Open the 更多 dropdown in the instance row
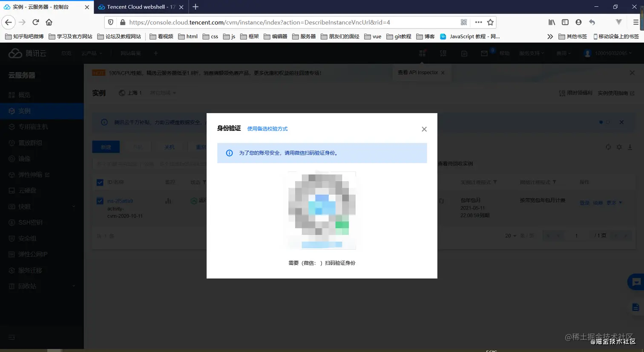 click(x=614, y=203)
